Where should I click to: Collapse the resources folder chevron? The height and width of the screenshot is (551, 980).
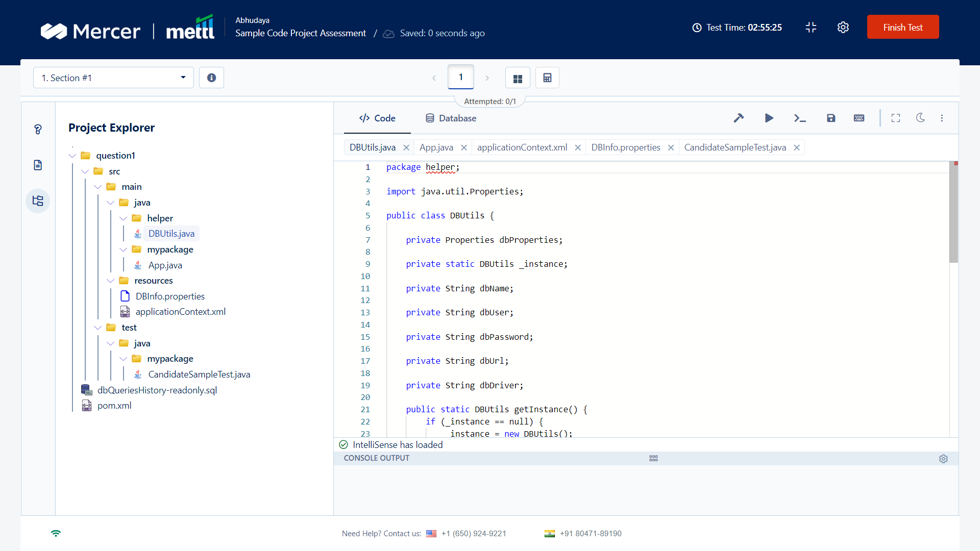pyautogui.click(x=111, y=281)
